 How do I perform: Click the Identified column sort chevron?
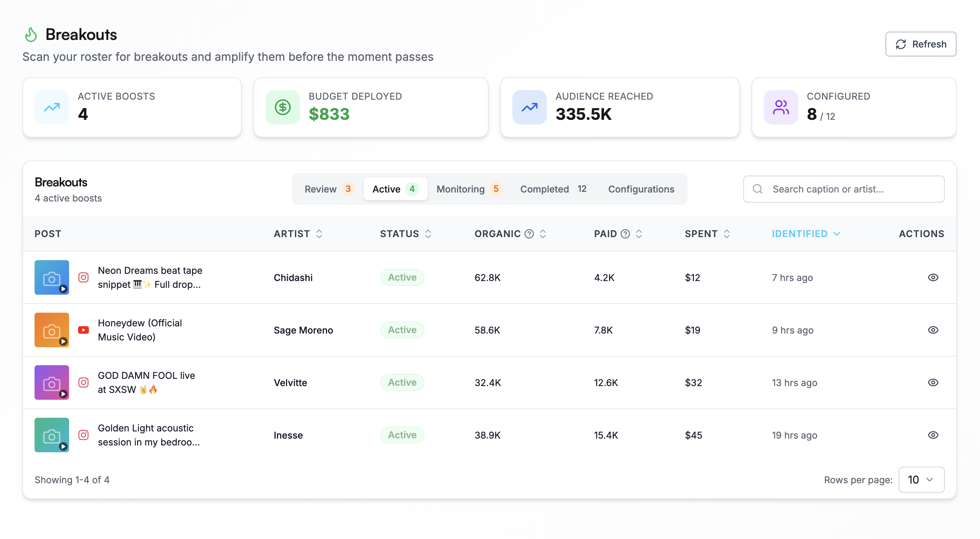point(836,234)
